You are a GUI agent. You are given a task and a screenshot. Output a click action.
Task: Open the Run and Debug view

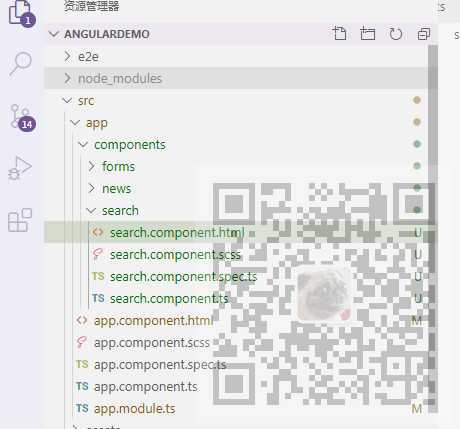coord(20,168)
